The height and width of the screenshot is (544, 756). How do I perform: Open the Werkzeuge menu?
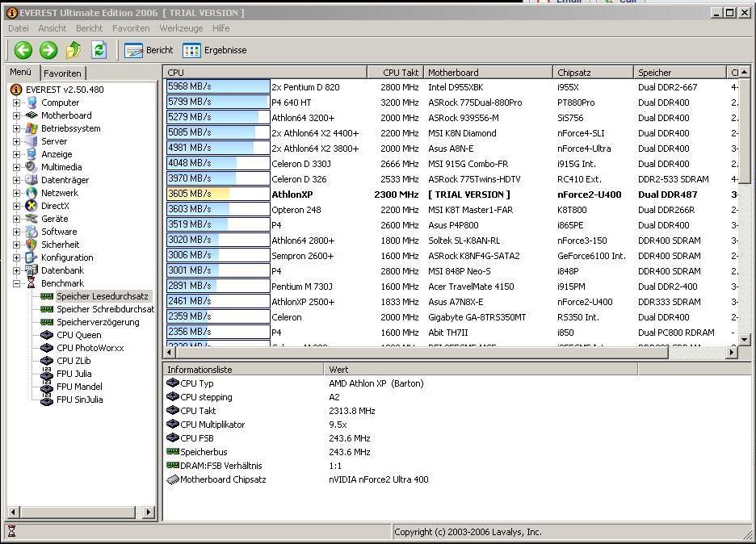point(181,28)
